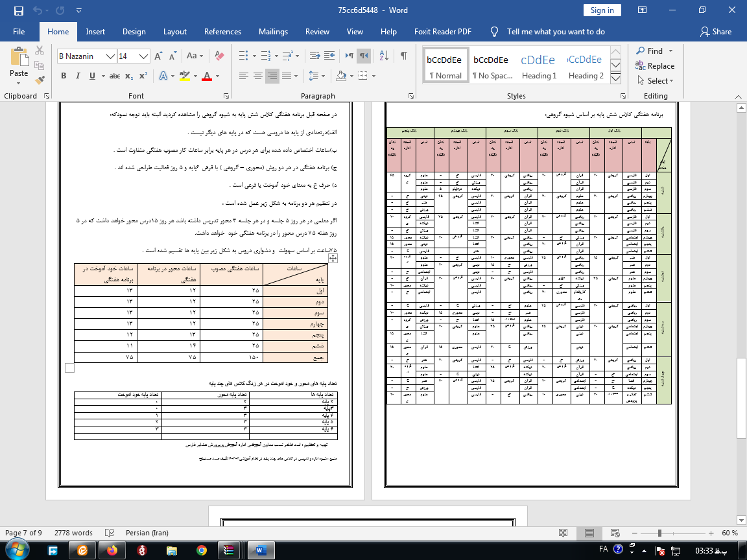
Task: Expand the Styles gallery more arrow
Action: click(x=615, y=78)
